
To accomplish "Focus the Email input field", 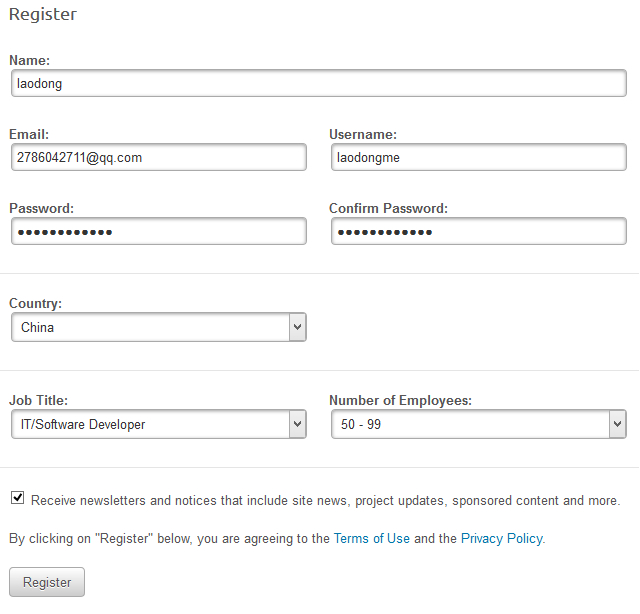I will 159,157.
